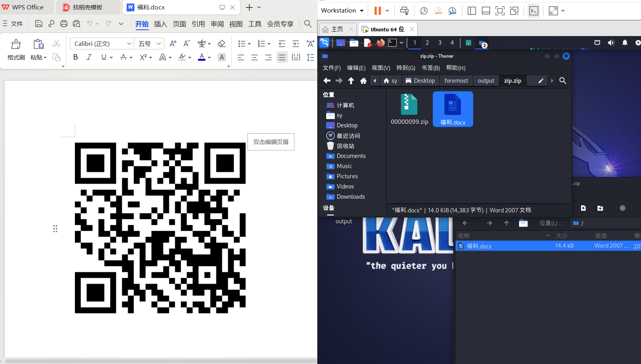Open VMware console view icon
This screenshot has height=364, width=641.
coord(534,11)
